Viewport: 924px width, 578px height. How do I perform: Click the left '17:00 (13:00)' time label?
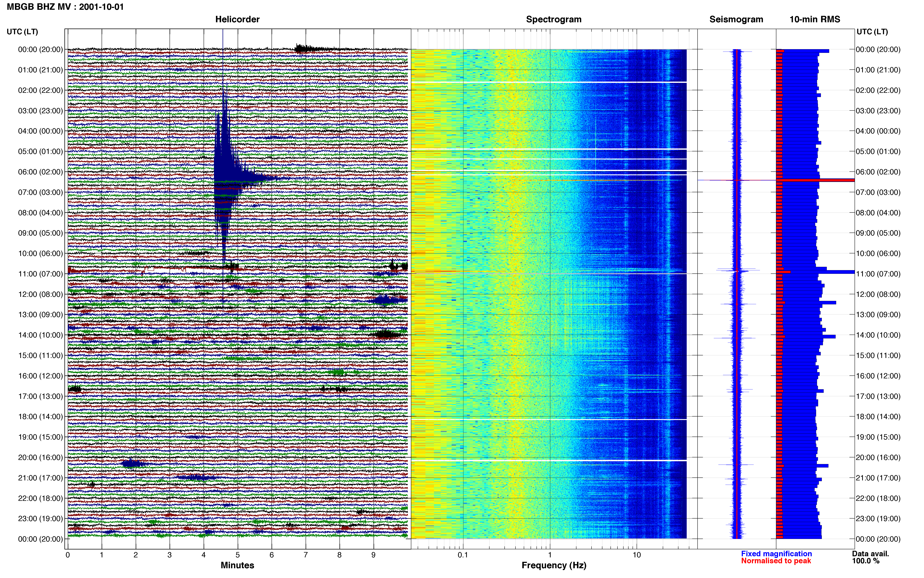coord(41,396)
